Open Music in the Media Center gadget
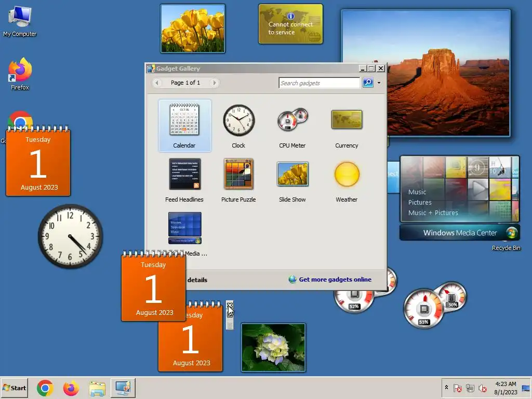The height and width of the screenshot is (399, 532). (x=417, y=192)
